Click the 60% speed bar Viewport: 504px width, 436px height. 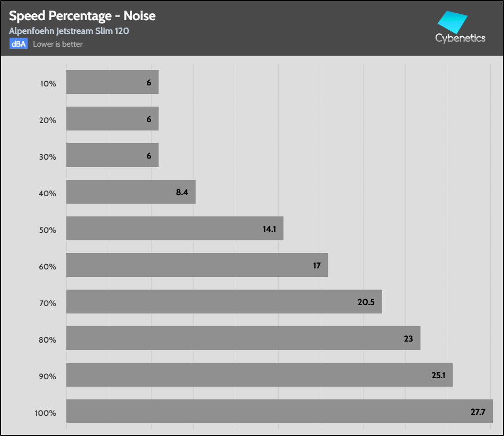click(197, 265)
